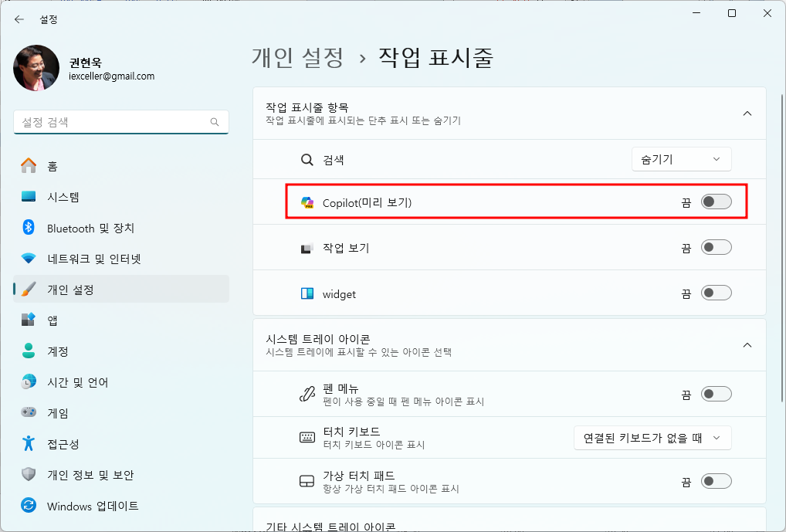Click the 개인 설정 paintbrush icon
The width and height of the screenshot is (786, 532).
tap(29, 290)
